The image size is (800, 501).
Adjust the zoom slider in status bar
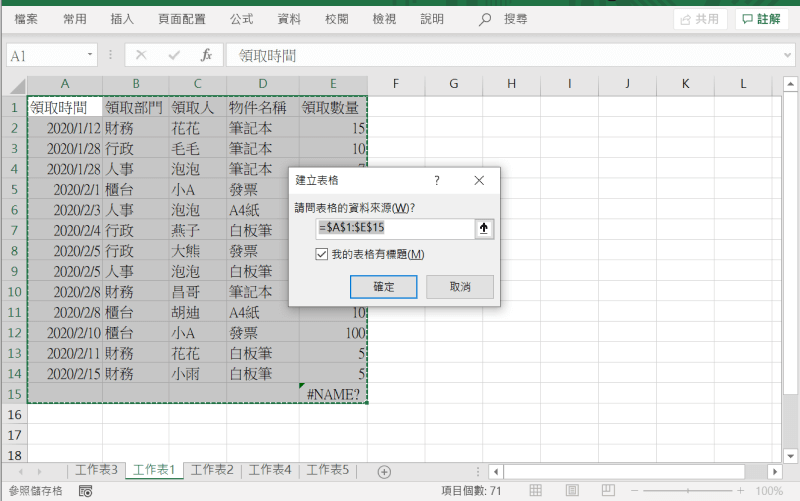coord(687,491)
